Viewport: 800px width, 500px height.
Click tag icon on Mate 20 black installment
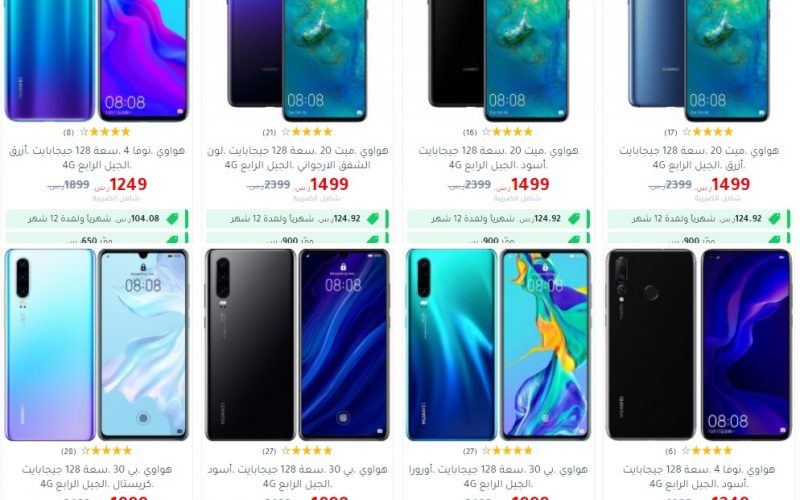click(x=574, y=219)
